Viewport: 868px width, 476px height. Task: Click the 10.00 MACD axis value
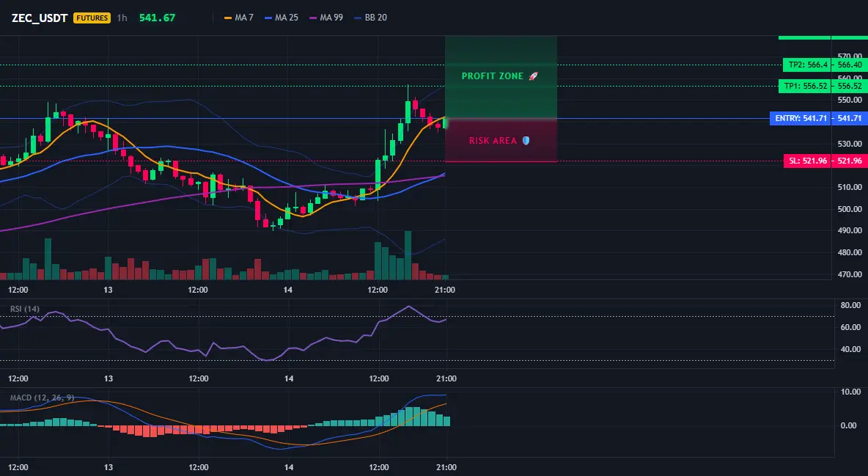[850, 392]
